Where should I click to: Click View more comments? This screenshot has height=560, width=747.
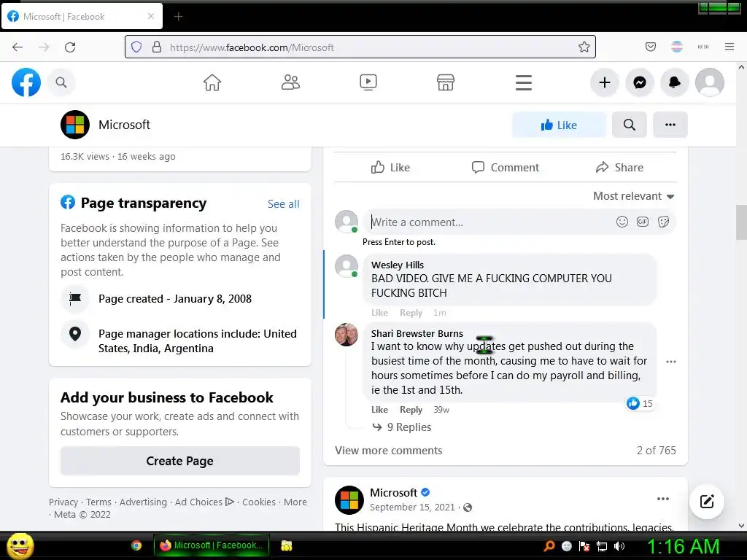(x=388, y=451)
